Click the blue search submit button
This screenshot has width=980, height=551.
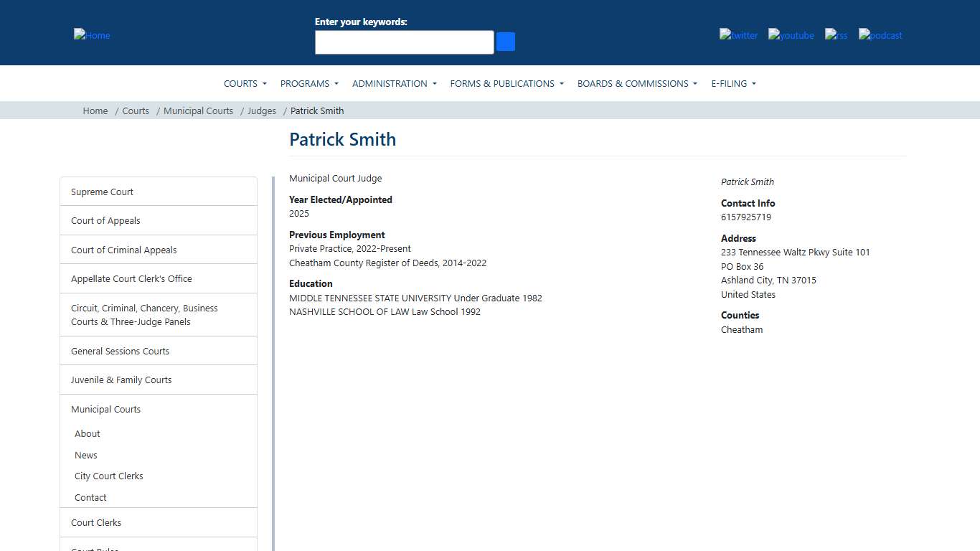pos(505,42)
